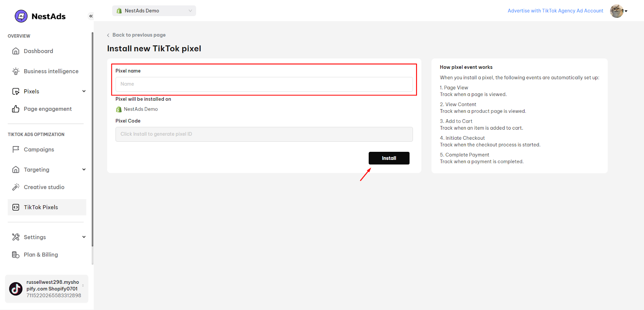Viewport: 644px width, 310px height.
Task: Open the user avatar account menu
Action: pos(619,11)
